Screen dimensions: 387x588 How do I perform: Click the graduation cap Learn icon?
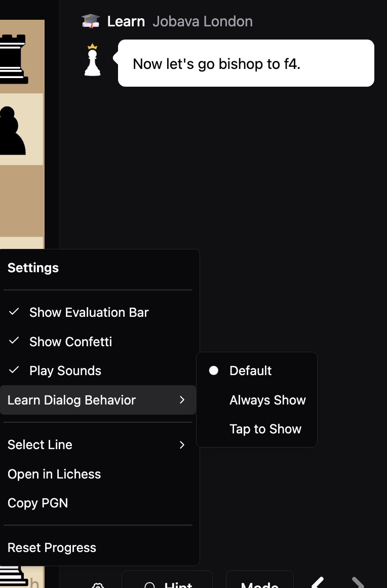tap(91, 21)
